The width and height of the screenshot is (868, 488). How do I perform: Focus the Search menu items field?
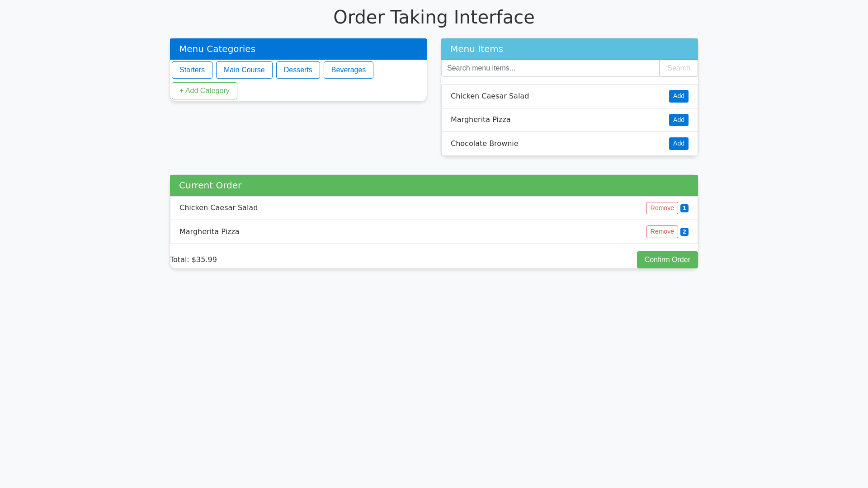(550, 68)
